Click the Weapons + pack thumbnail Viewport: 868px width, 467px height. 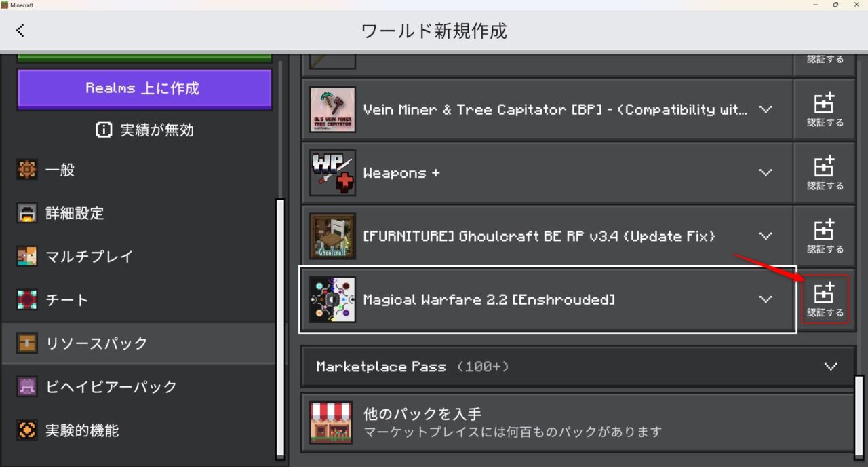tap(332, 172)
